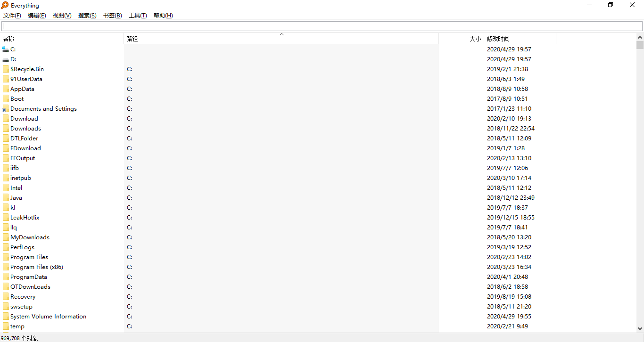Sort by the 大小 column header
644x342 pixels.
point(462,39)
